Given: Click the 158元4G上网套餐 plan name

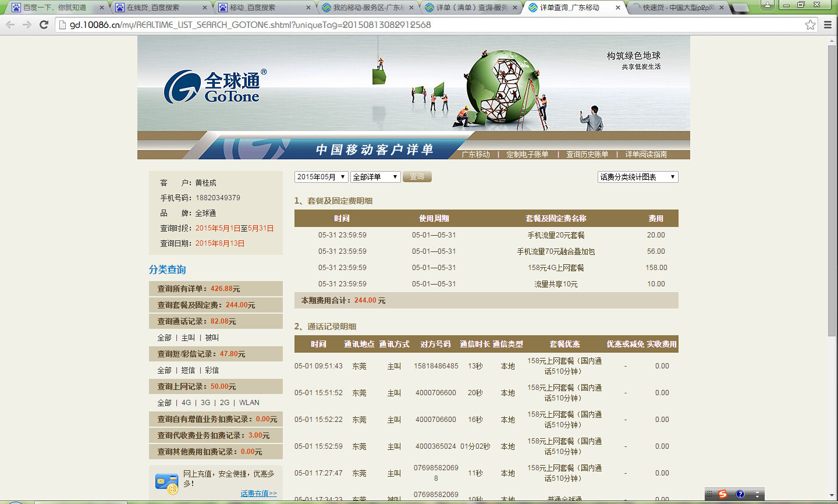Looking at the screenshot, I should click(556, 268).
